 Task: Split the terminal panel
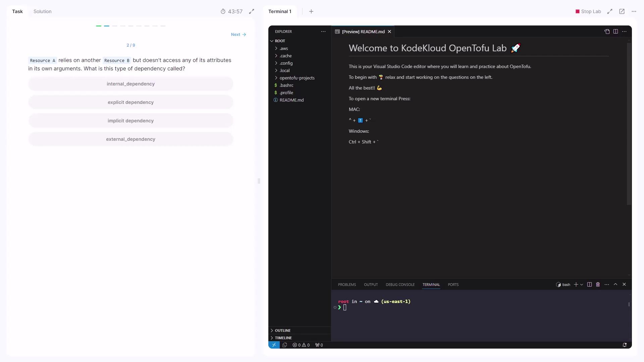[x=589, y=285]
